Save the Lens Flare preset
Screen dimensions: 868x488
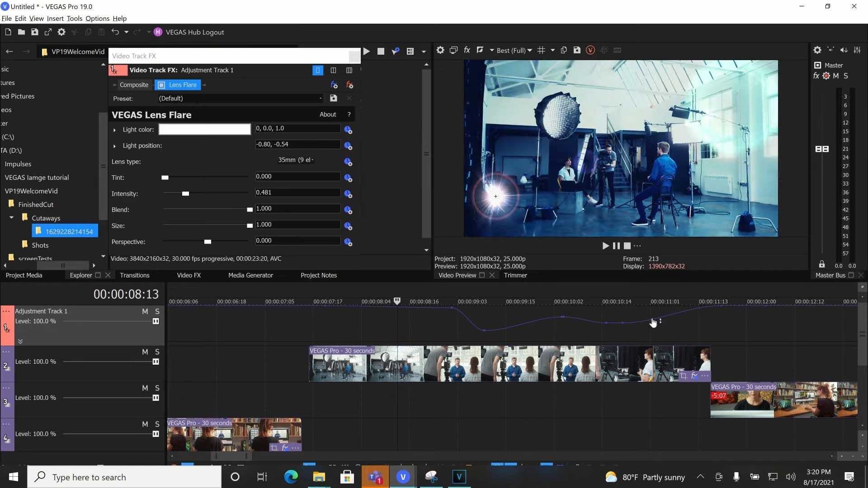(x=334, y=98)
